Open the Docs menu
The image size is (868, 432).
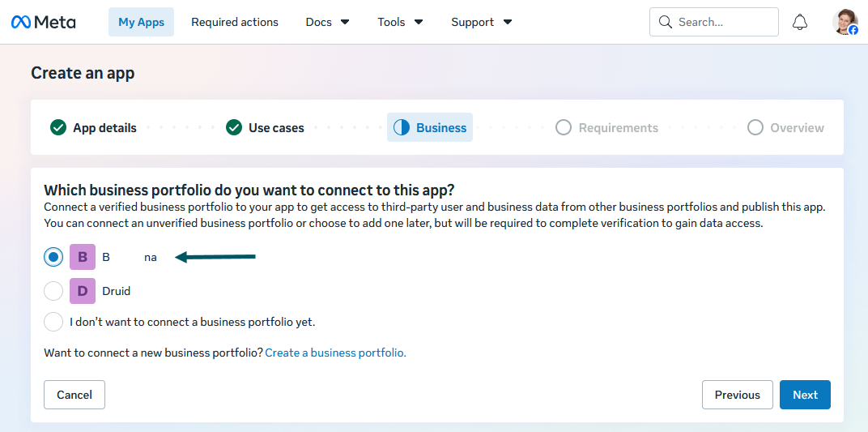(328, 22)
